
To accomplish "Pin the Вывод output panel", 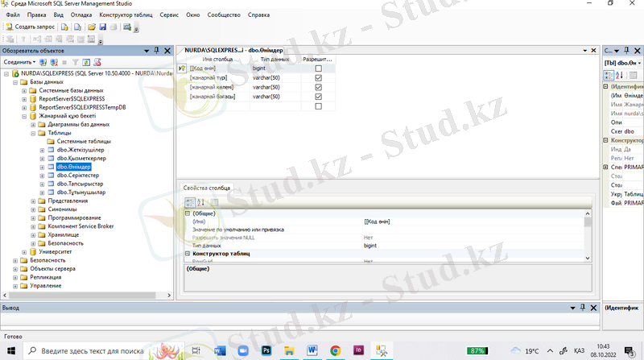I will click(x=582, y=308).
